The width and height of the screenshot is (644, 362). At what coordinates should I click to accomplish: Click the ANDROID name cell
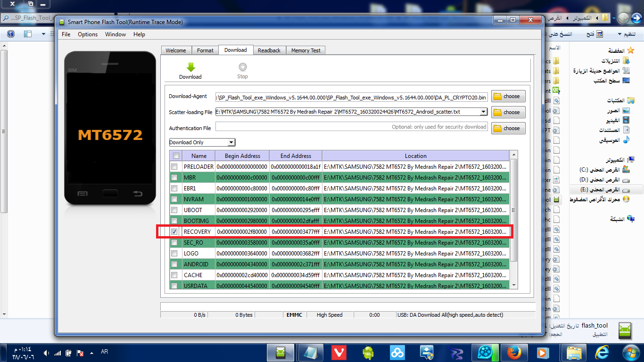198,264
